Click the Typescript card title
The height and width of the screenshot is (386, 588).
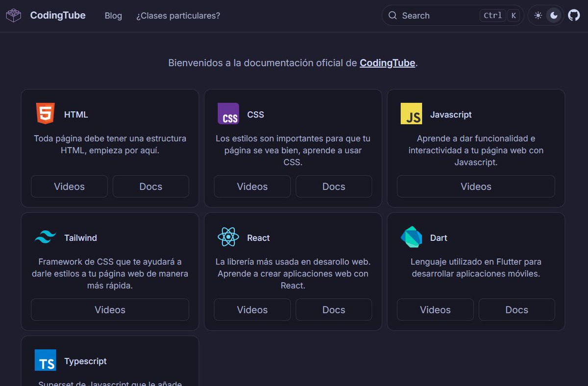coord(85,361)
